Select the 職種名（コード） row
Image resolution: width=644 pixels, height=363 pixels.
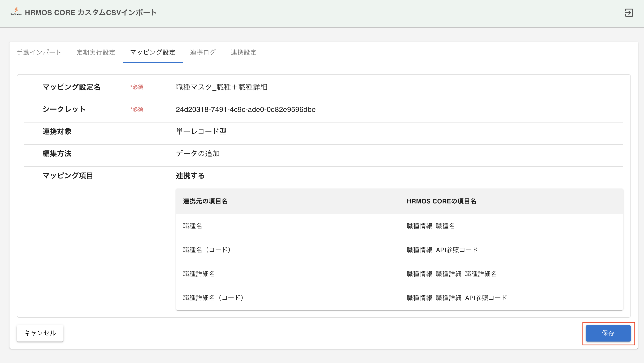click(207, 250)
